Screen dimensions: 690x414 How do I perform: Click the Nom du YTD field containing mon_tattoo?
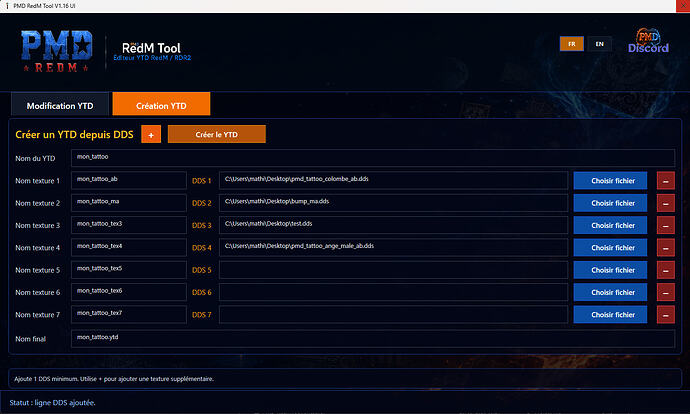(x=373, y=158)
